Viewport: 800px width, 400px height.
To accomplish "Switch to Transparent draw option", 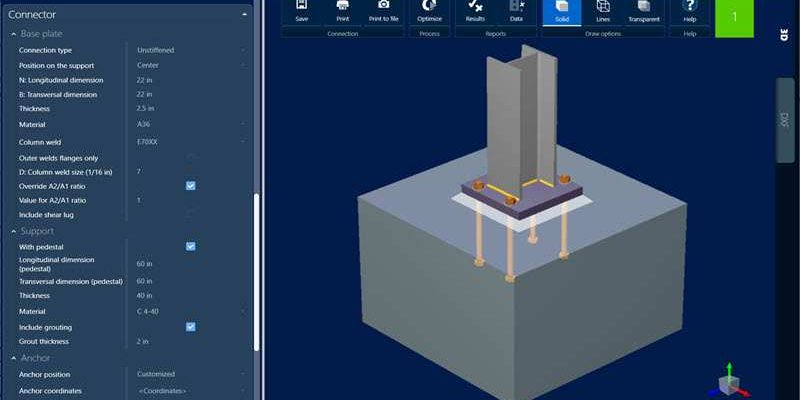I will [x=644, y=8].
